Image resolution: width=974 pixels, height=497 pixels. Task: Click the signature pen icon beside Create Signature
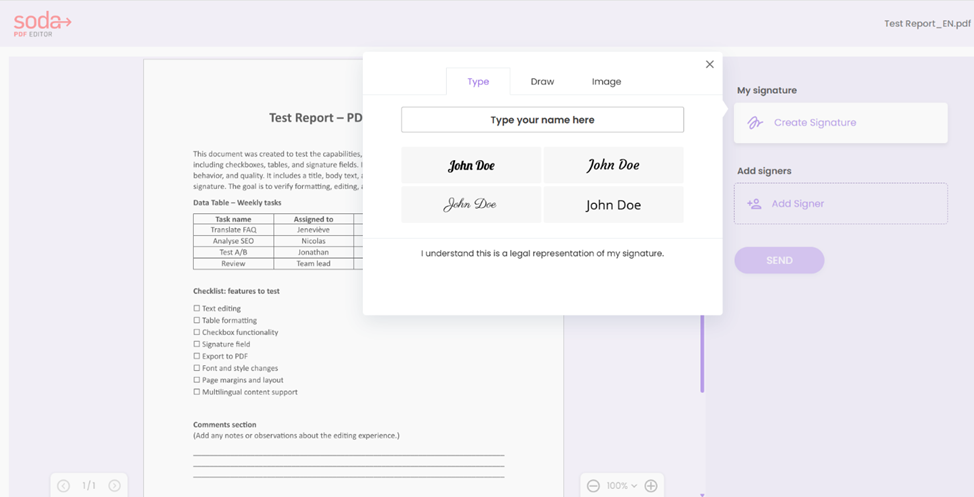(755, 123)
